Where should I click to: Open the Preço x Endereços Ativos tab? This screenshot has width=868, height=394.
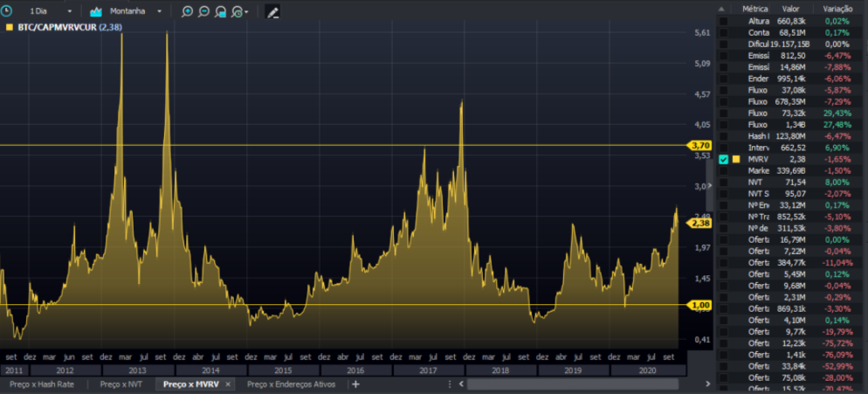[291, 384]
